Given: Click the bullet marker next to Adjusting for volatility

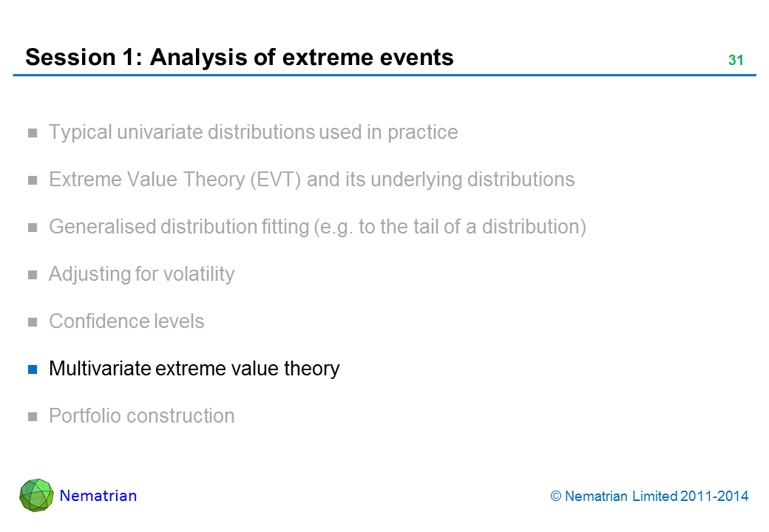Looking at the screenshot, I should [x=33, y=275].
